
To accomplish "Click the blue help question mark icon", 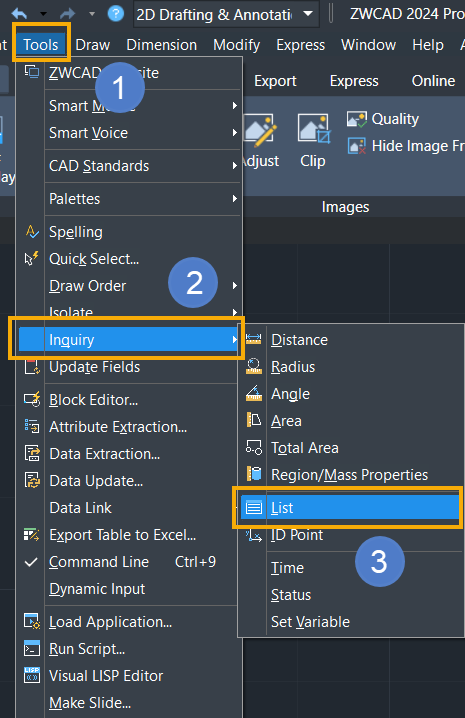I will pos(115,14).
